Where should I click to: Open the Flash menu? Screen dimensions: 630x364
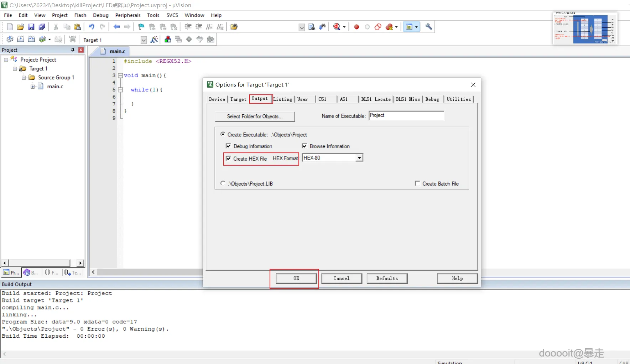(80, 15)
